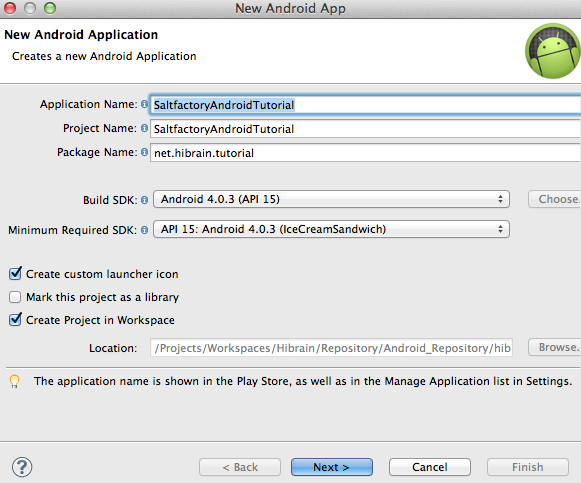The height and width of the screenshot is (483, 581).
Task: Click the lightbulb tip icon
Action: pyautogui.click(x=14, y=382)
